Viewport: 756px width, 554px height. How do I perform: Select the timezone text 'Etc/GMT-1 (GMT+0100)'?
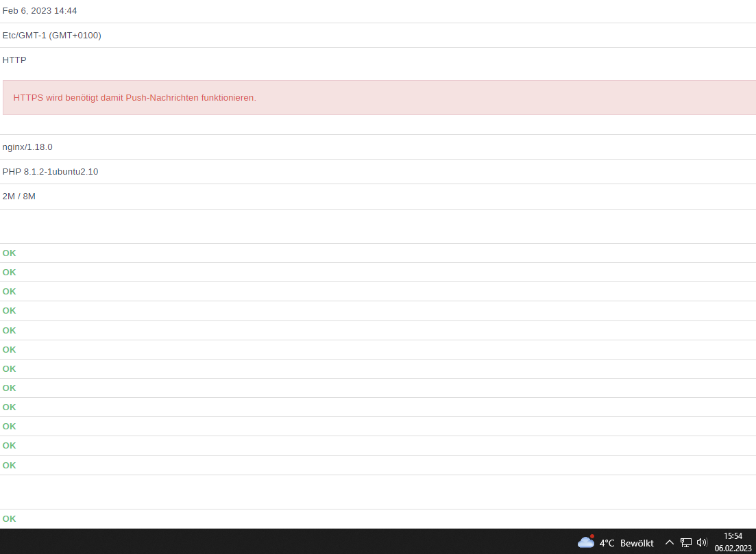point(51,35)
